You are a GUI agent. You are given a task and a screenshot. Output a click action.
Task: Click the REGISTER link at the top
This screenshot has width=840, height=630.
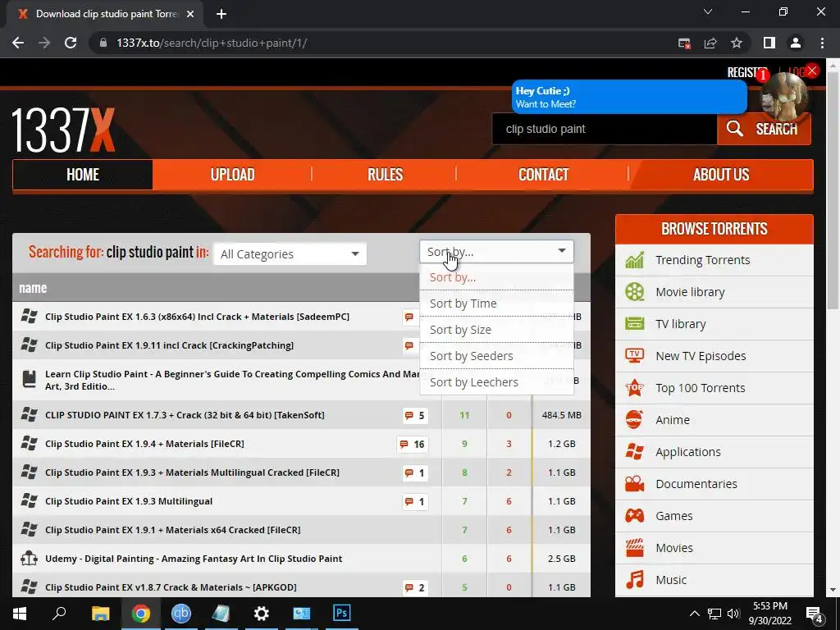[x=746, y=72]
